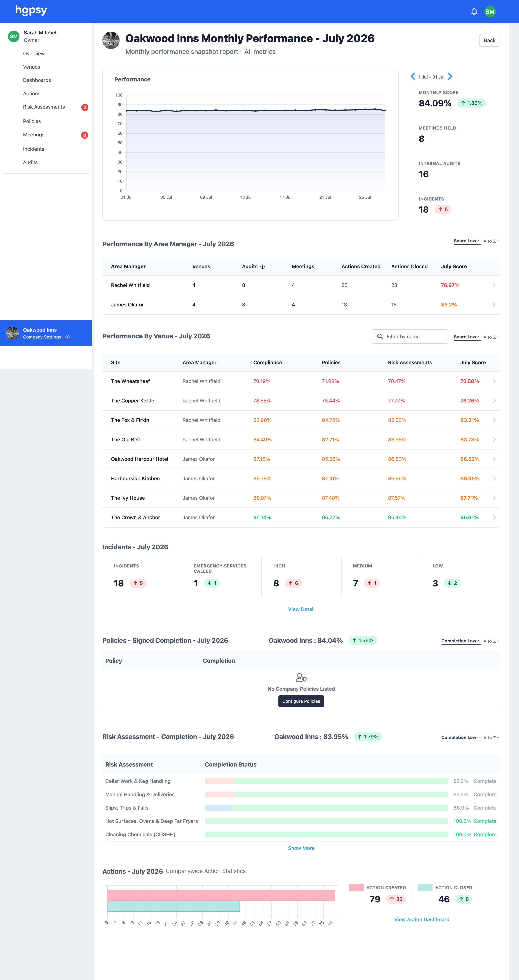Sort venues A to Z
Image resolution: width=519 pixels, height=980 pixels.
pyautogui.click(x=491, y=337)
